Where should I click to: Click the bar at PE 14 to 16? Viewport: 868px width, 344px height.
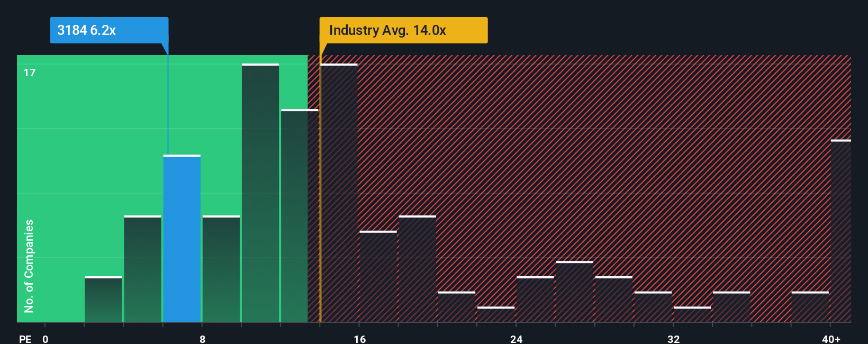coord(339,193)
